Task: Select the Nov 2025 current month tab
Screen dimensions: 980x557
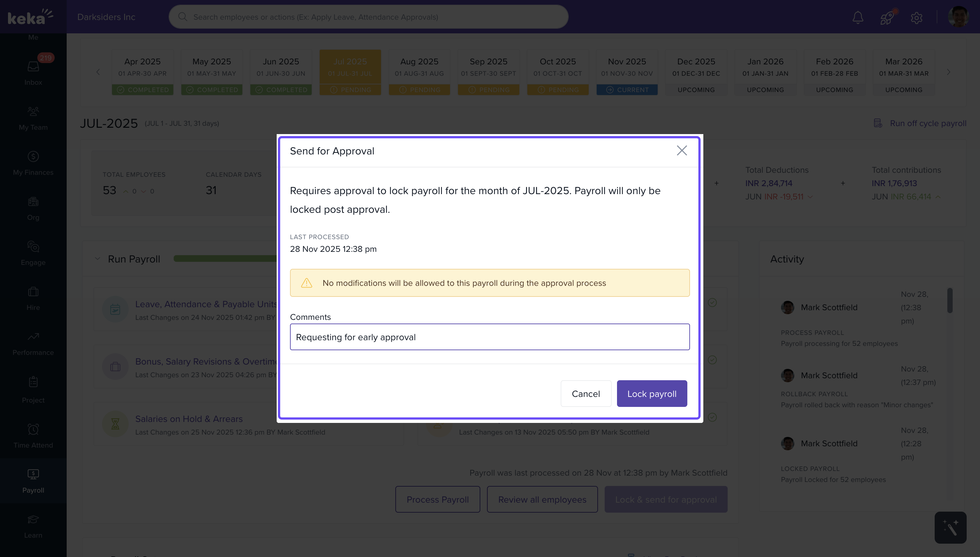Action: click(x=626, y=71)
